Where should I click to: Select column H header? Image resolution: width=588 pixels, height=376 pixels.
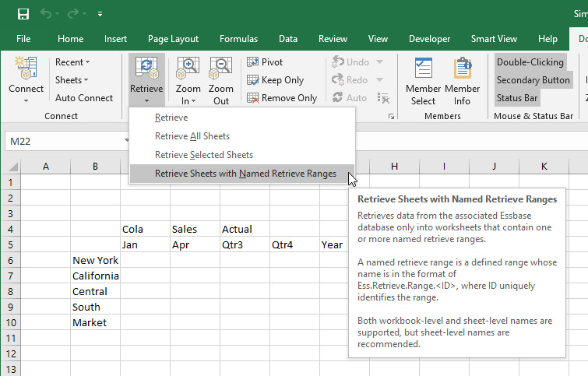394,167
